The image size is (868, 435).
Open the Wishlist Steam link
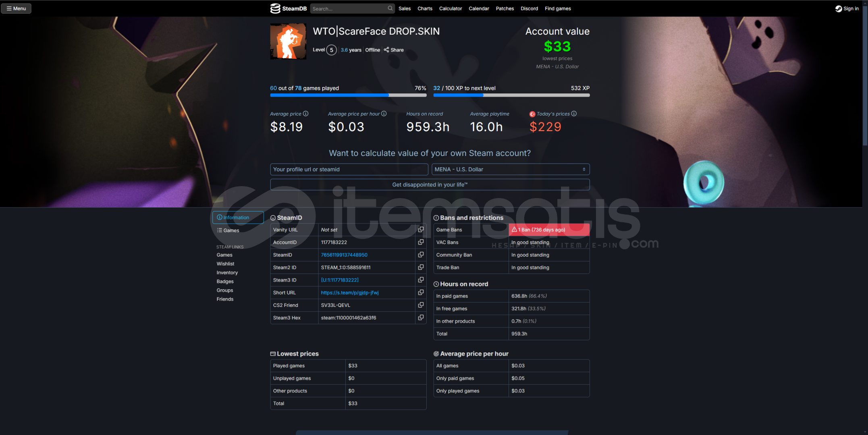coord(225,264)
